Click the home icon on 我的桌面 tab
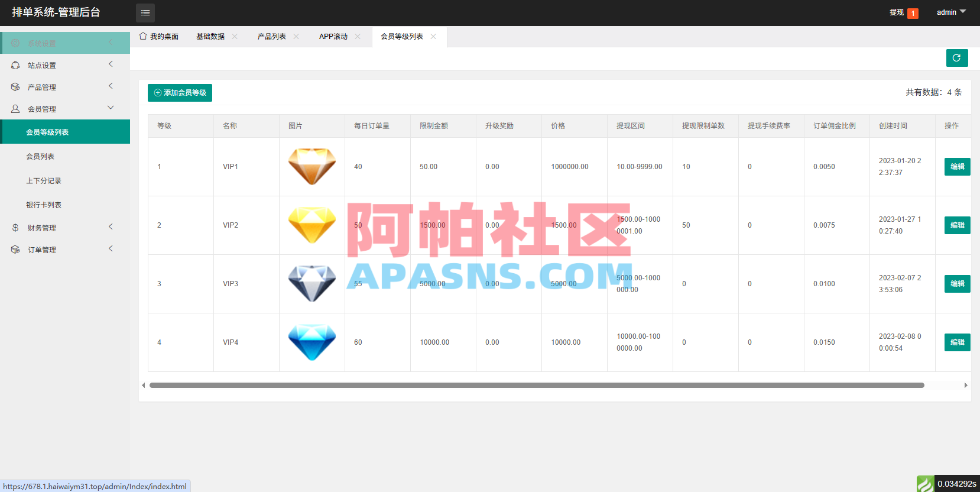Screen dimensions: 980x492 pyautogui.click(x=143, y=36)
